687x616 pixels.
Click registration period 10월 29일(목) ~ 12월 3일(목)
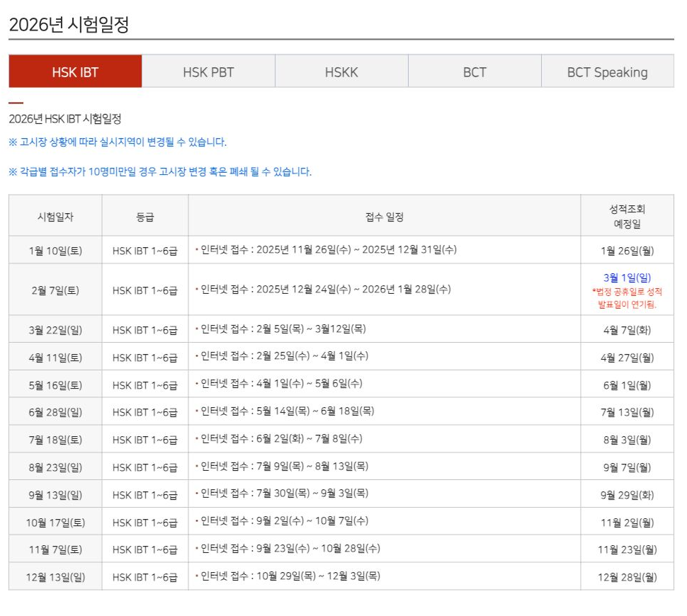point(288,576)
